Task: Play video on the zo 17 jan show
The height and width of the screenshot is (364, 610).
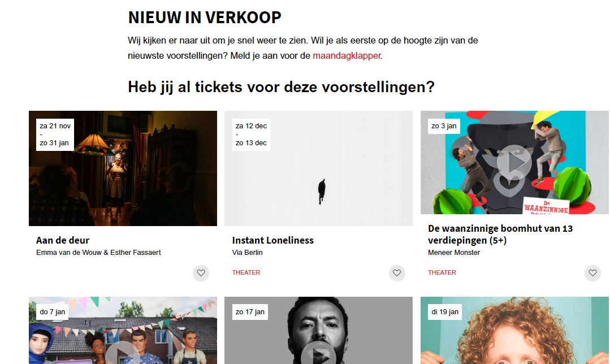Action: pyautogui.click(x=318, y=353)
